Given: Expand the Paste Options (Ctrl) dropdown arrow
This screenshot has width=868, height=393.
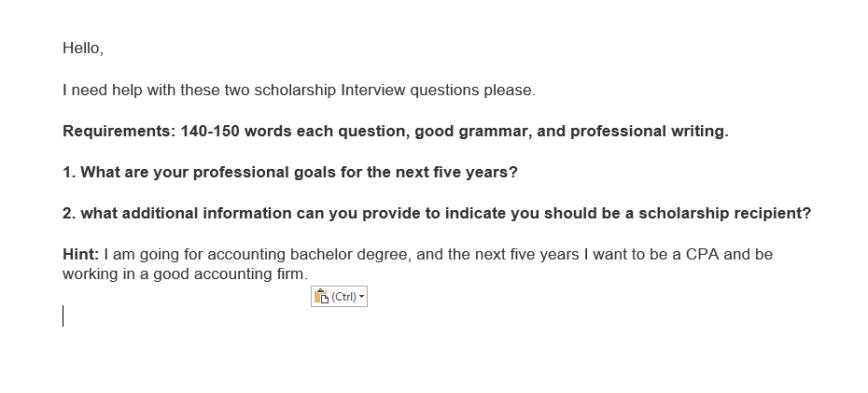Looking at the screenshot, I should coord(362,297).
